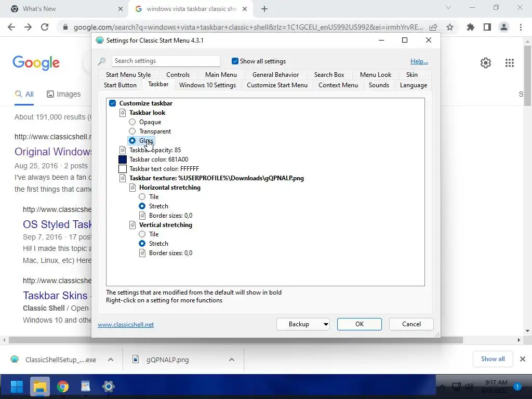Open the Classic Shell settings taskbar icon
This screenshot has height=399, width=532.
tap(109, 387)
